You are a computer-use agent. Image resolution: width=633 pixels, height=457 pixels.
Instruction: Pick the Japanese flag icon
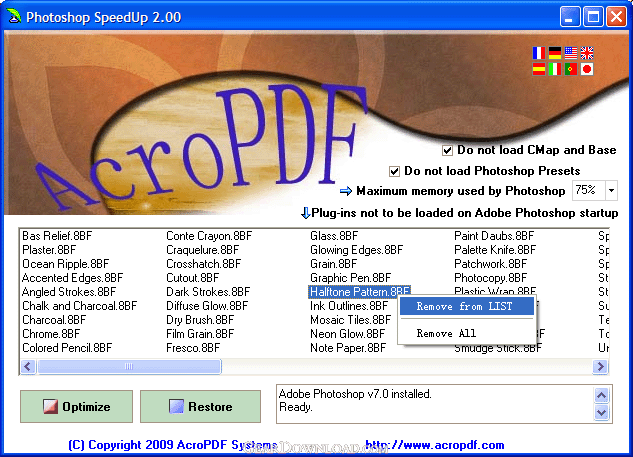click(x=587, y=69)
